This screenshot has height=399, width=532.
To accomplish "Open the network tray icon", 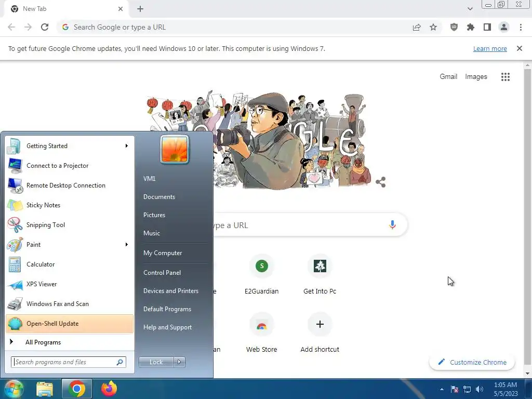I will click(x=467, y=389).
